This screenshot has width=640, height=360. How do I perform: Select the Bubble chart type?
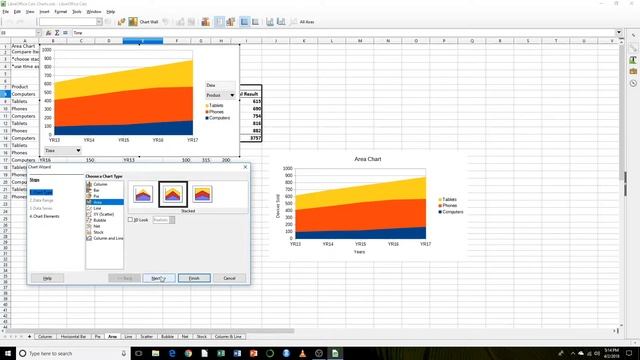click(104, 220)
